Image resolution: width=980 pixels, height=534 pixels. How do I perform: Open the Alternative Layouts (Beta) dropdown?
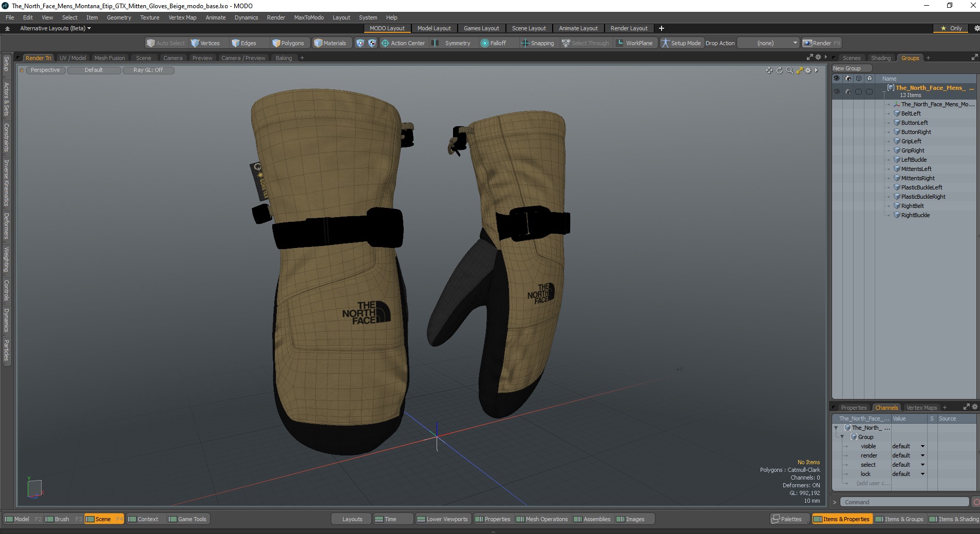pos(55,28)
